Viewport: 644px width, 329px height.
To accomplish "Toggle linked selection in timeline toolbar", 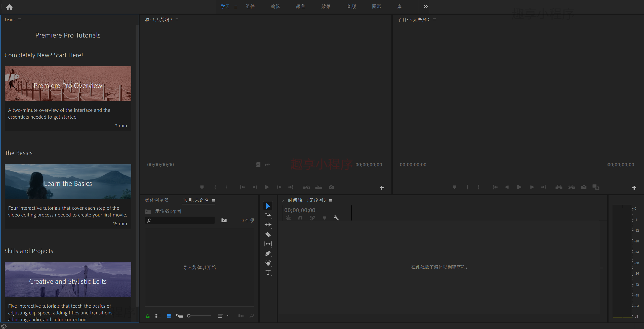I will tap(312, 218).
